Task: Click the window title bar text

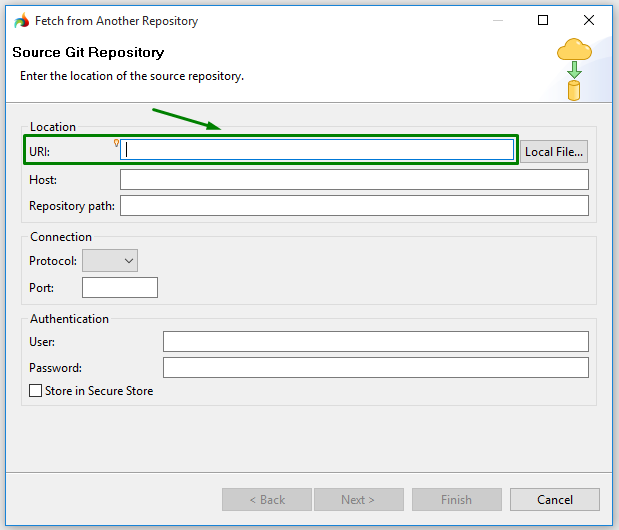Action: pyautogui.click(x=117, y=21)
